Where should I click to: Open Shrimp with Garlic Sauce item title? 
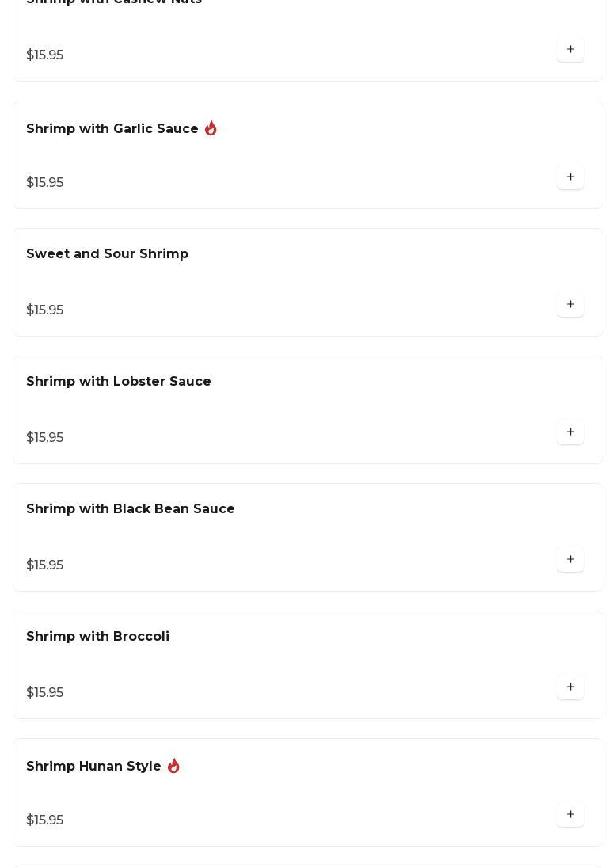point(112,129)
